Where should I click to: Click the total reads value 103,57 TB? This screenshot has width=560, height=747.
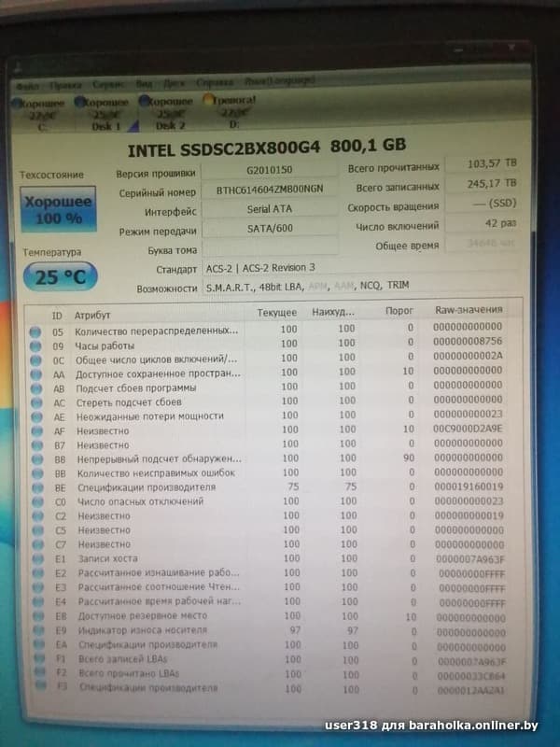coord(483,164)
